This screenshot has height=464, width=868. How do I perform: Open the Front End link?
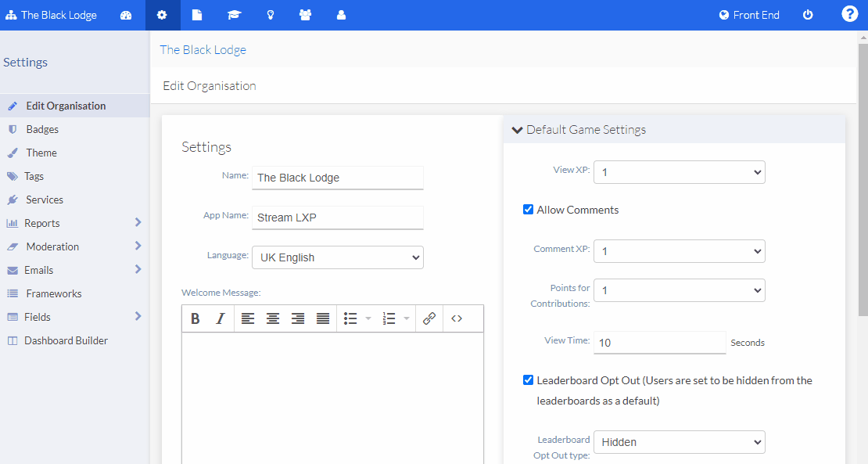748,15
